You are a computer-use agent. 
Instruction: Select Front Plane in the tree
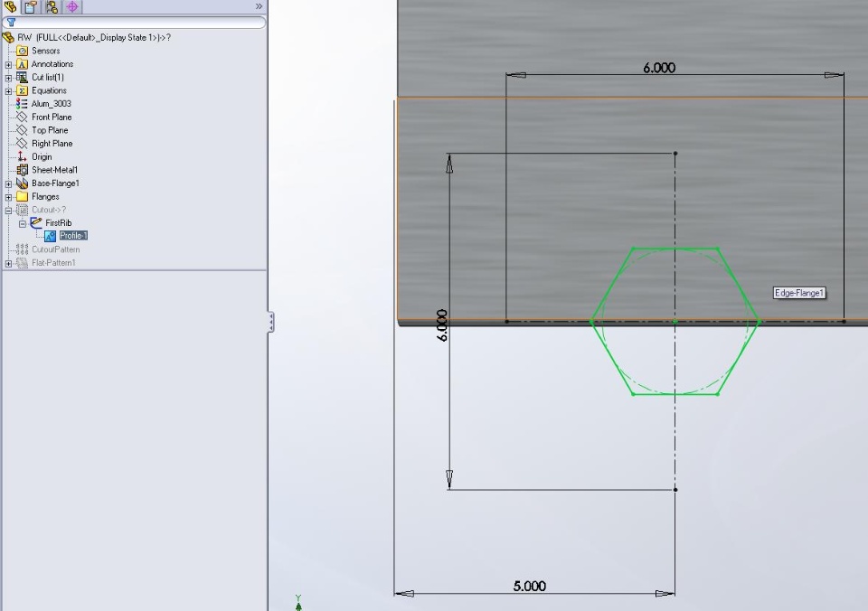coord(52,117)
